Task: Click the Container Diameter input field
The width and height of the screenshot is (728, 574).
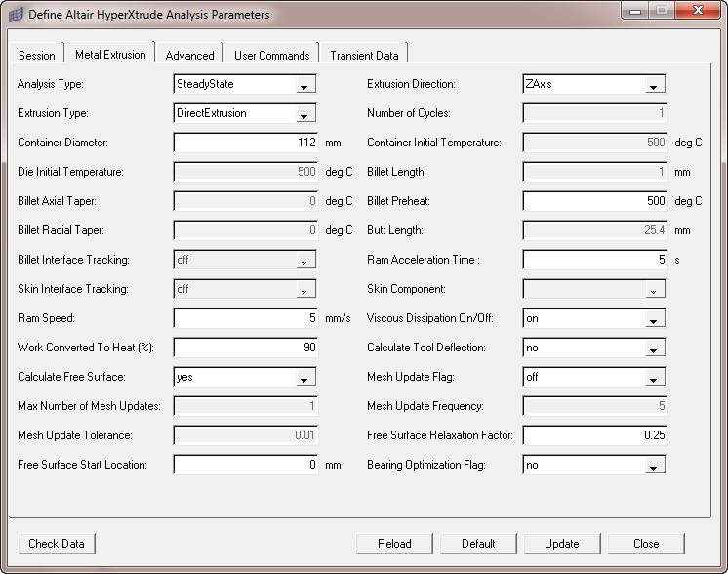Action: click(245, 143)
